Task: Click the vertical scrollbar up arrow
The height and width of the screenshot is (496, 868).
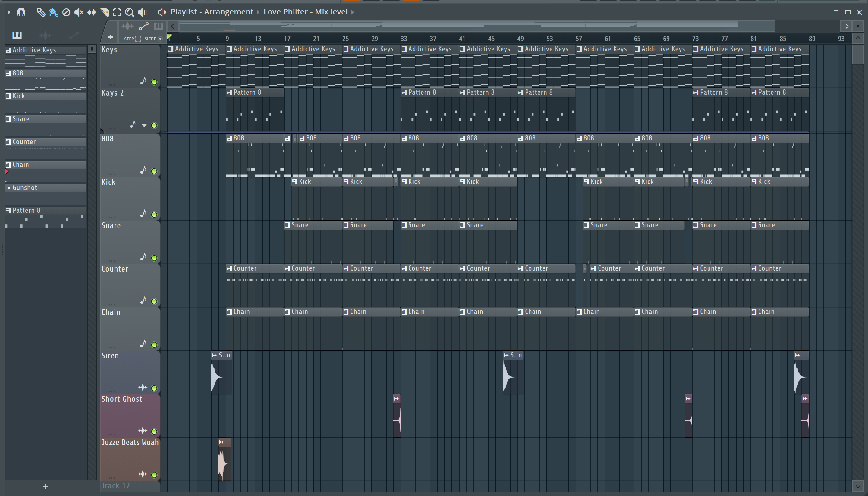Action: click(858, 38)
